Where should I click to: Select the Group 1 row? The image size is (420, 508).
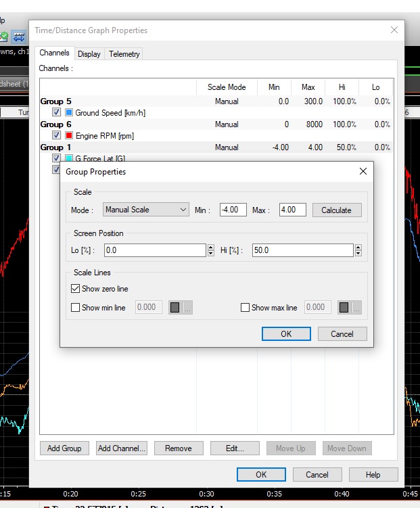click(216, 147)
